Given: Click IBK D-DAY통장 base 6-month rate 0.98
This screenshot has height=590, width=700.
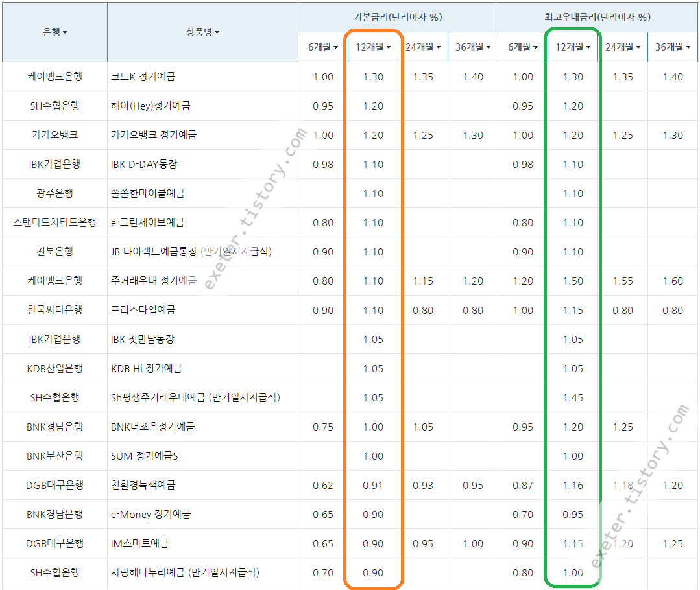Looking at the screenshot, I should (323, 164).
